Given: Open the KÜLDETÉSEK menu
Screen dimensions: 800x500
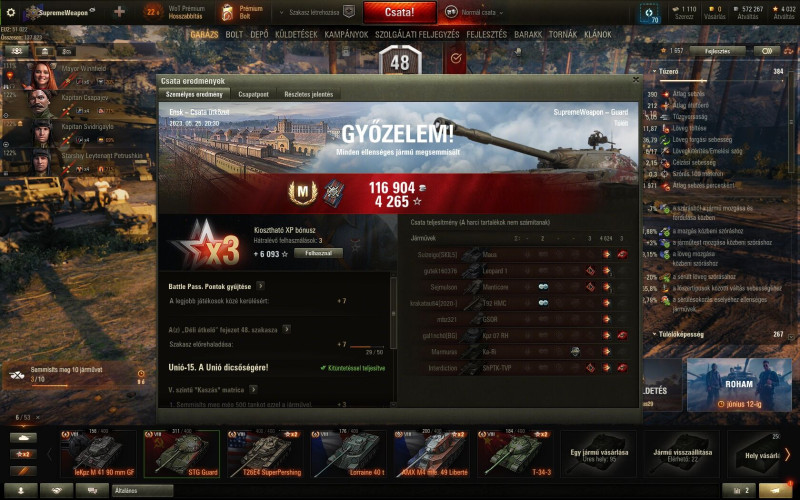Looking at the screenshot, I should (296, 34).
